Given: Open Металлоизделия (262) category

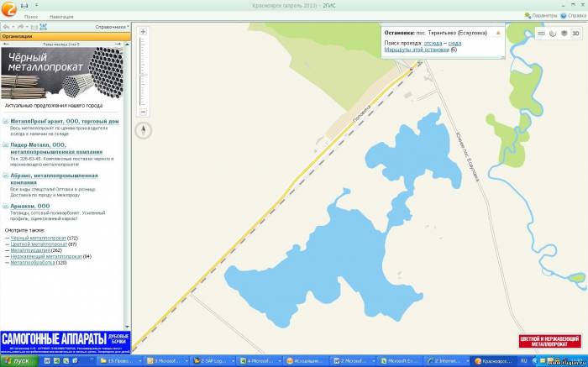Looking at the screenshot, I should (x=30, y=250).
